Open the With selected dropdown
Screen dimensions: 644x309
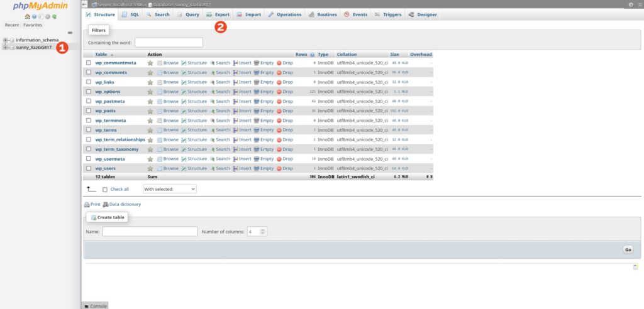pyautogui.click(x=170, y=189)
